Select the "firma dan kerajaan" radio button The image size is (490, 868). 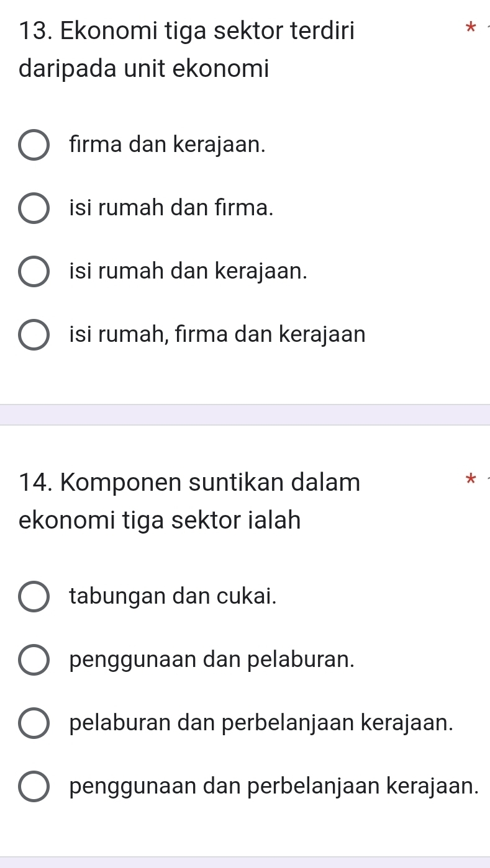[x=34, y=146]
